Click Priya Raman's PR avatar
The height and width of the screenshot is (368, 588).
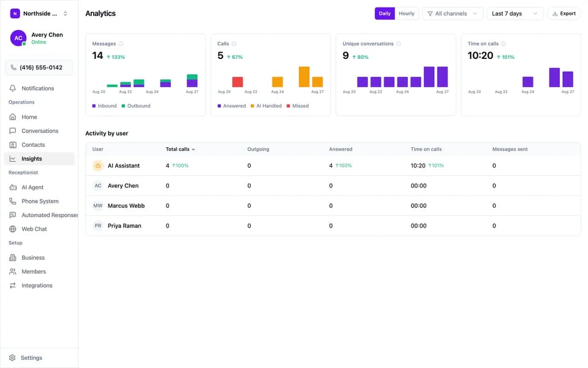coord(98,226)
